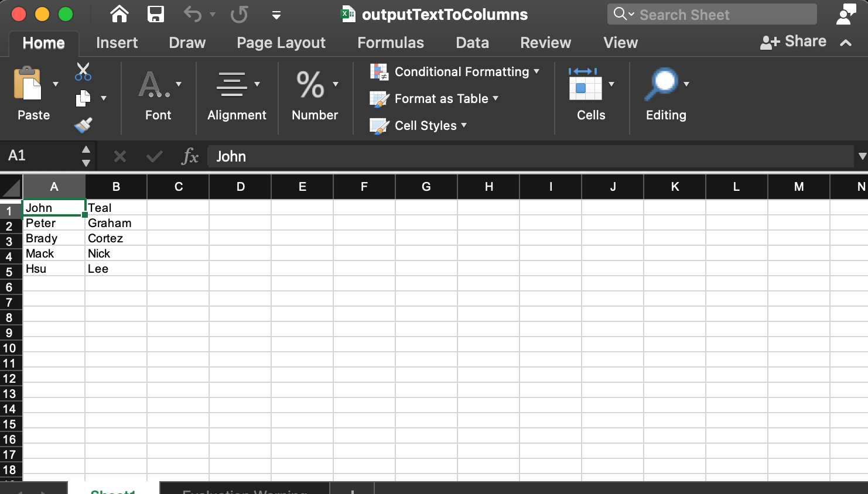The width and height of the screenshot is (868, 494).
Task: Select the cell containing Cortez
Action: [x=116, y=238]
